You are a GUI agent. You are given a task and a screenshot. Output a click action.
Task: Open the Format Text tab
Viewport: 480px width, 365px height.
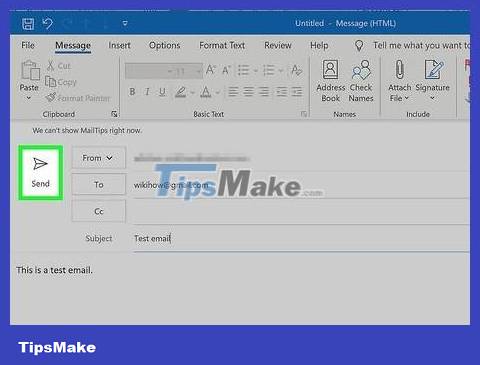(x=222, y=45)
